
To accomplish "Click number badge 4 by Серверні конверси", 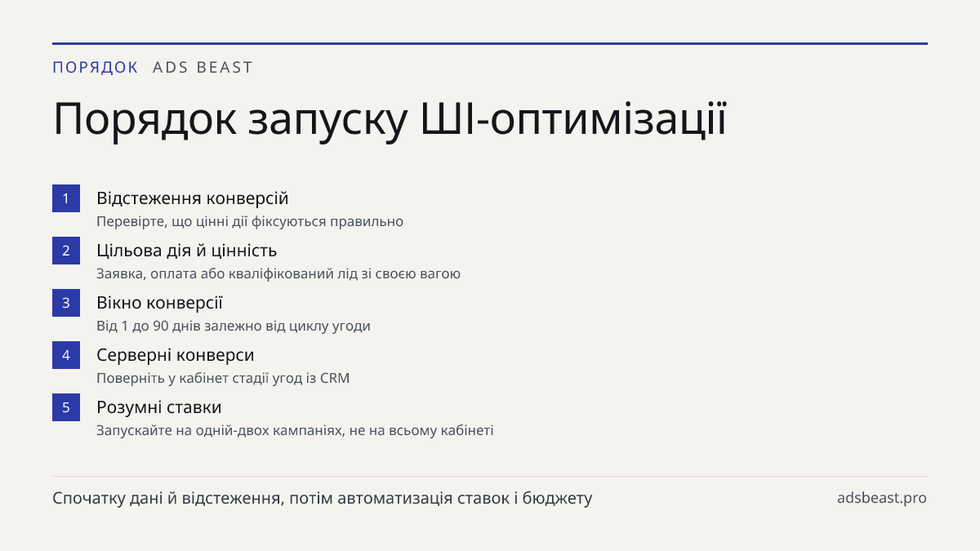I will [x=66, y=355].
